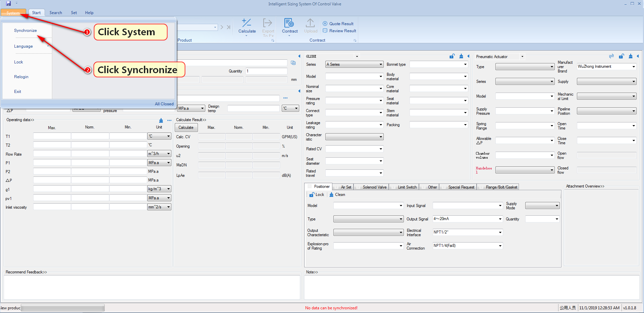Switch to the Limit Switch tab
This screenshot has width=644, height=313.
click(x=407, y=187)
